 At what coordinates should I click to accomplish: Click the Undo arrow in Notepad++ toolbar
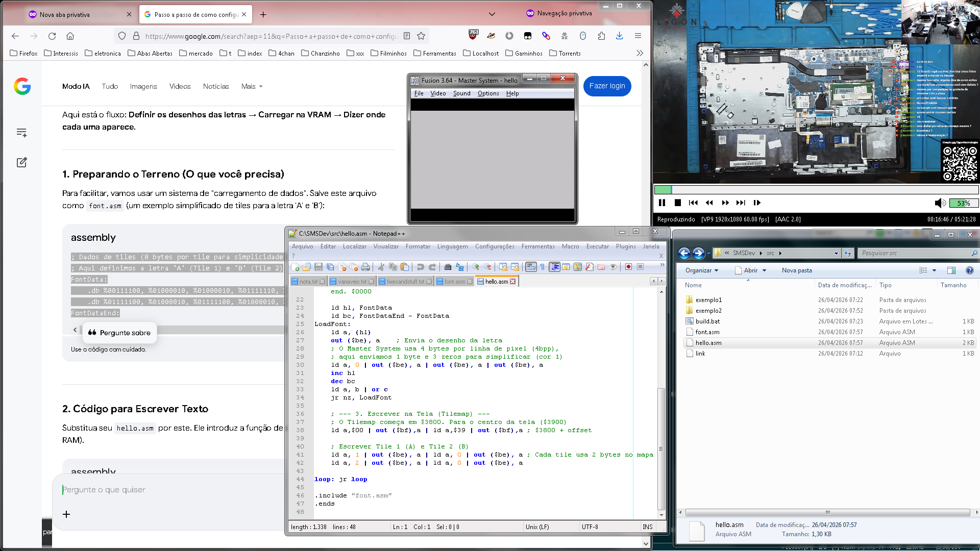click(x=420, y=267)
